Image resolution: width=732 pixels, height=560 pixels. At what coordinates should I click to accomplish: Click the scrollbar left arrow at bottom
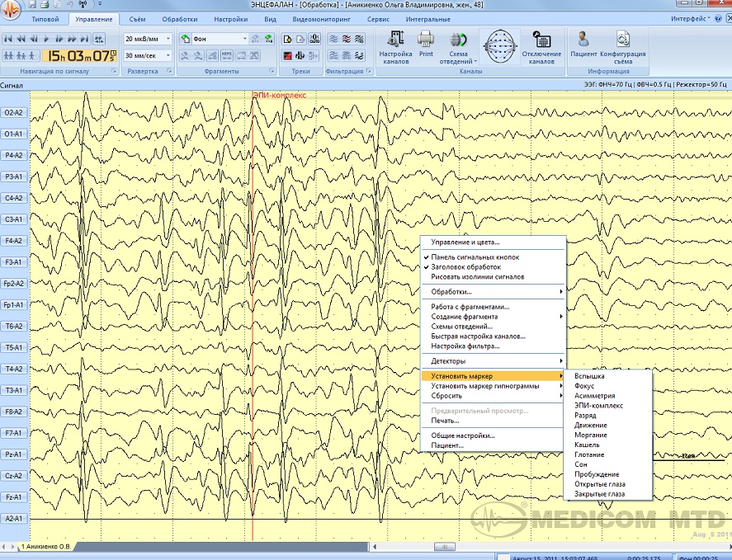[375, 547]
